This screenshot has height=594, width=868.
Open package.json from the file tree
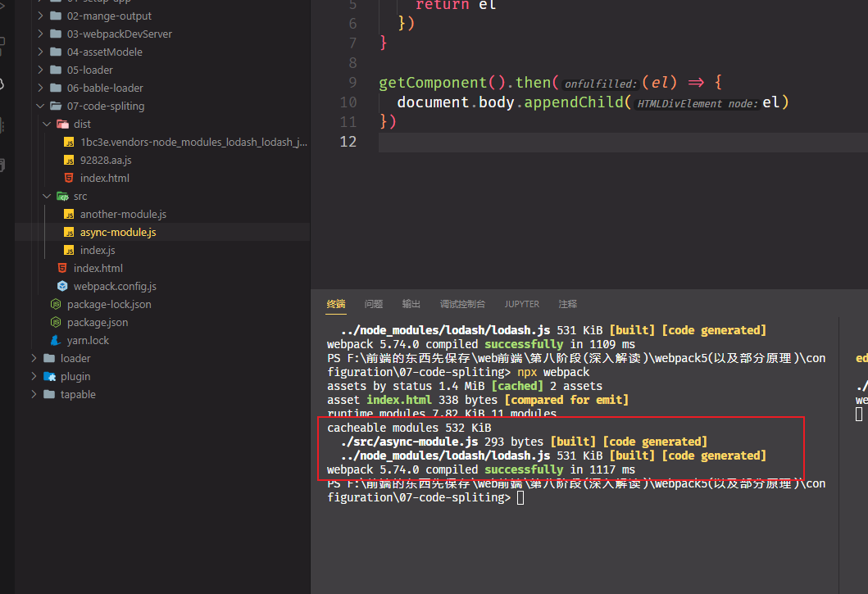pyautogui.click(x=97, y=322)
